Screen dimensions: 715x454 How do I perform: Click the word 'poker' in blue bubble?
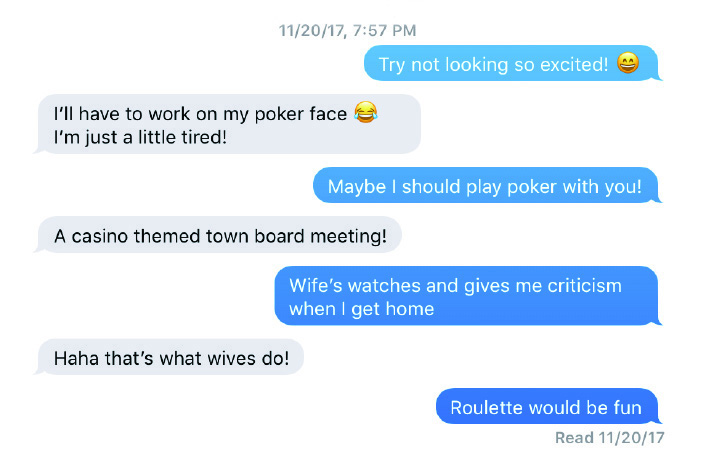tap(532, 187)
